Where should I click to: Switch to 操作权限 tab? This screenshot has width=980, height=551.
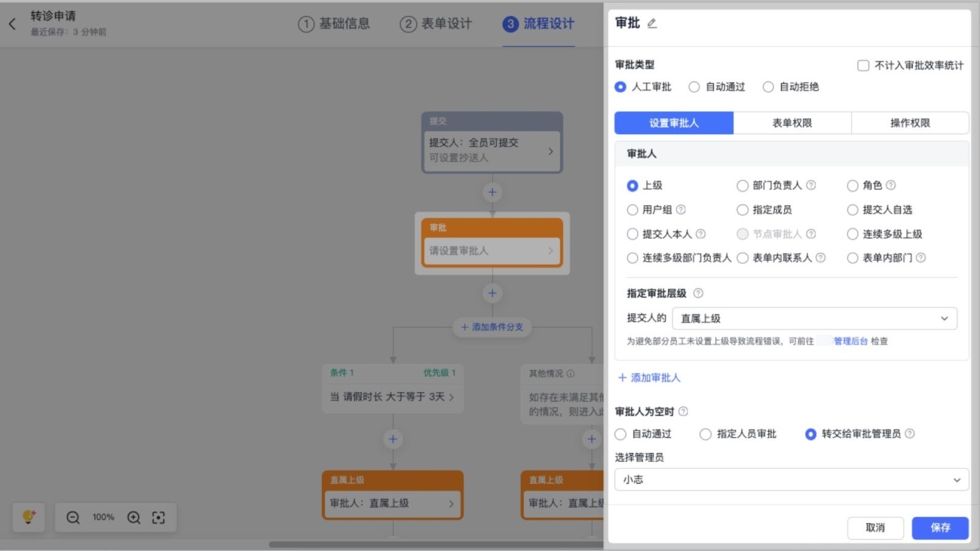click(x=910, y=123)
